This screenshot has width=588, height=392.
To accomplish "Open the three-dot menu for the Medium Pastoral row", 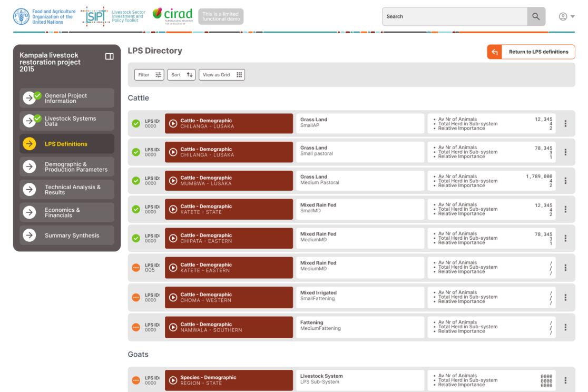I will (x=565, y=181).
